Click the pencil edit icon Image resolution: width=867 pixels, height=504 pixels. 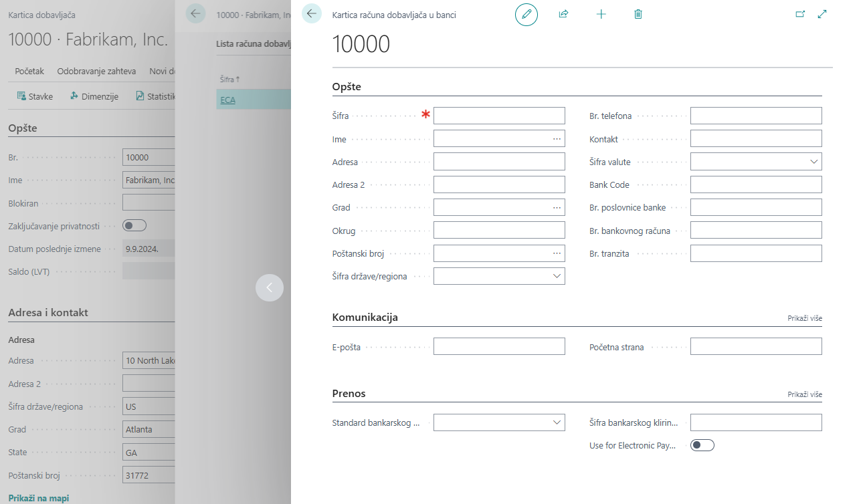(x=526, y=14)
